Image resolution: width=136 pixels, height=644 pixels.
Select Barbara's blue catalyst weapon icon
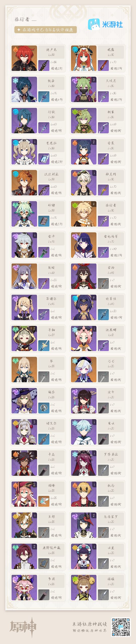click(44, 159)
